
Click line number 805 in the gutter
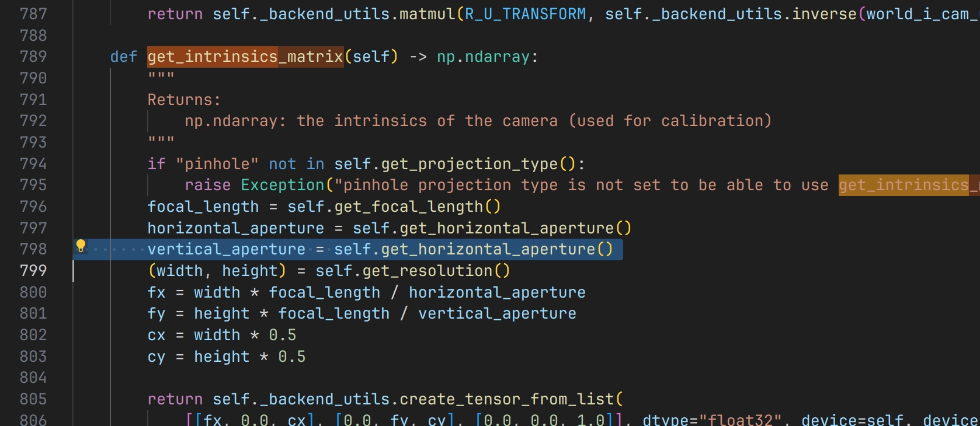pos(33,399)
